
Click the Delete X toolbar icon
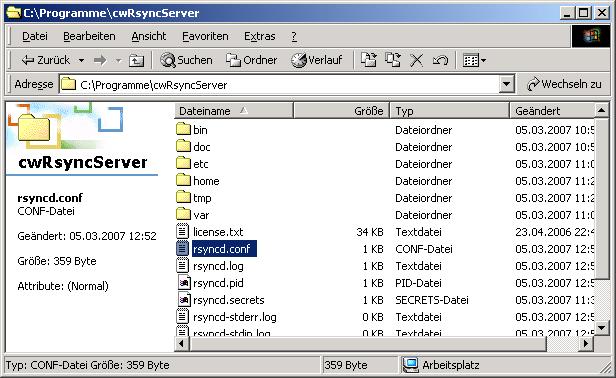click(416, 61)
